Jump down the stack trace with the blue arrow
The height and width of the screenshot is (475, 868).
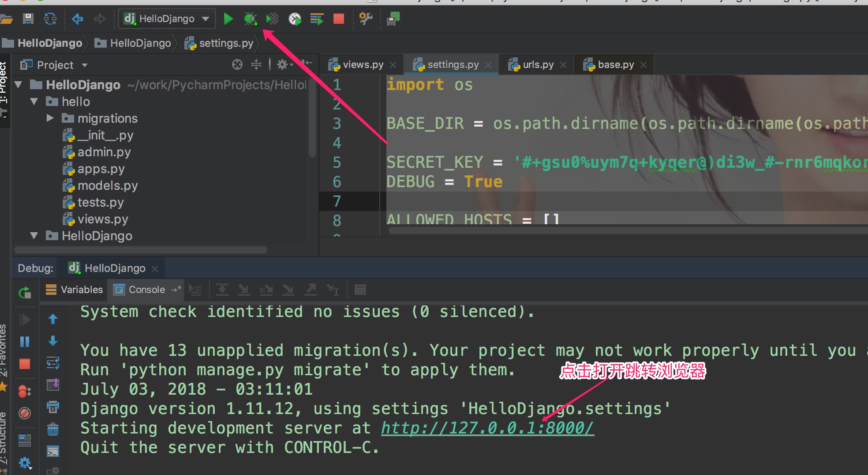tap(53, 341)
